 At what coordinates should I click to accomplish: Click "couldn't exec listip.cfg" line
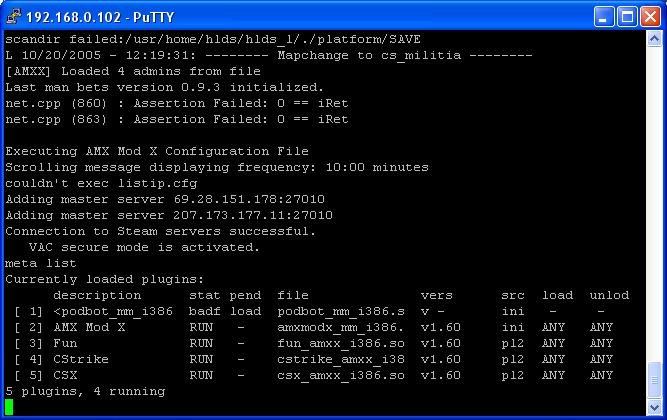coord(101,183)
